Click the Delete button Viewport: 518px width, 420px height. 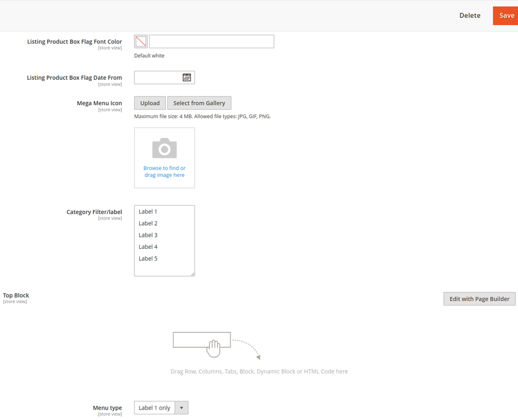point(470,16)
